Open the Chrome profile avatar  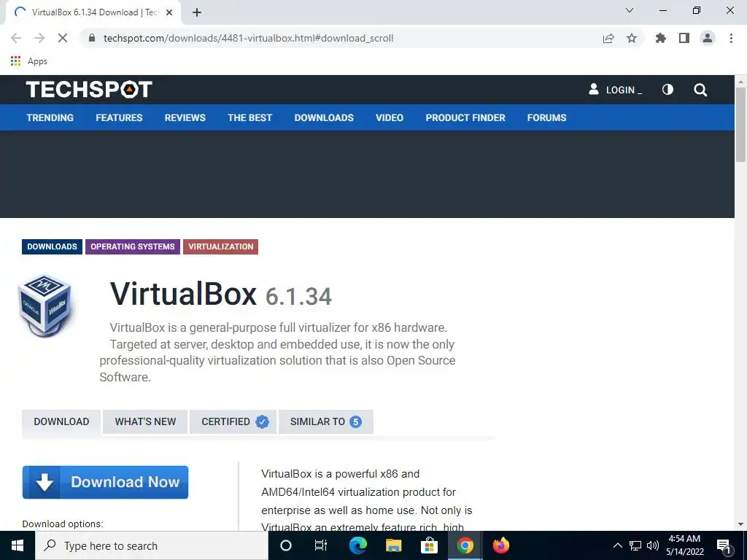[x=708, y=38]
